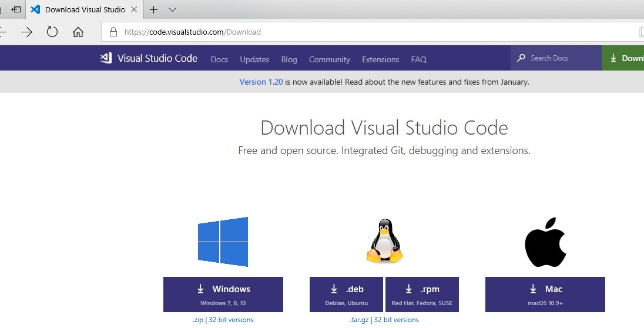Click the address bar URL
644x328 pixels.
(193, 32)
